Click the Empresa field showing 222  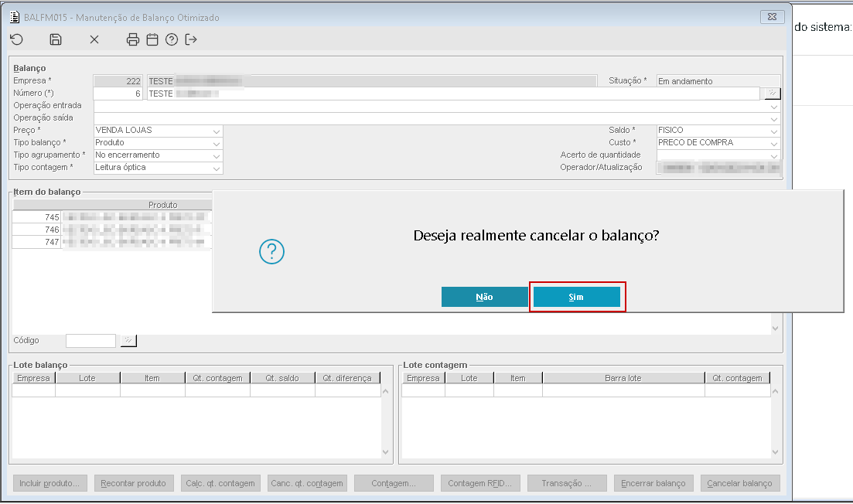(118, 81)
